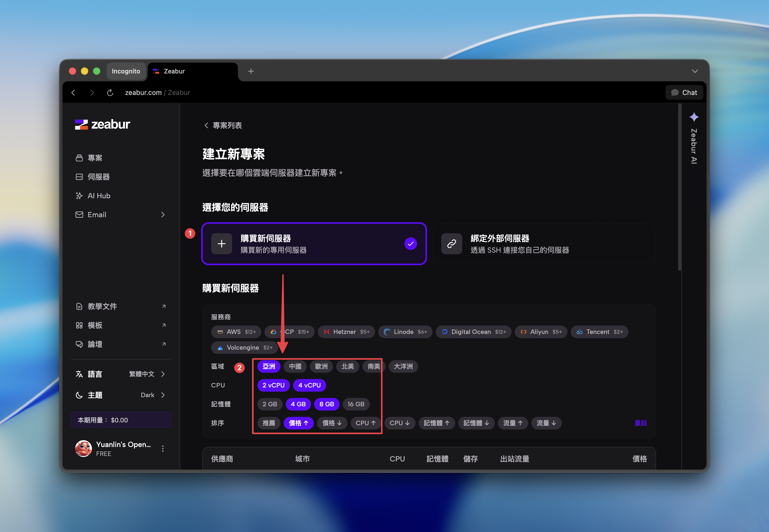Open the 伺服器 servers sidebar item
The image size is (769, 532).
[98, 177]
